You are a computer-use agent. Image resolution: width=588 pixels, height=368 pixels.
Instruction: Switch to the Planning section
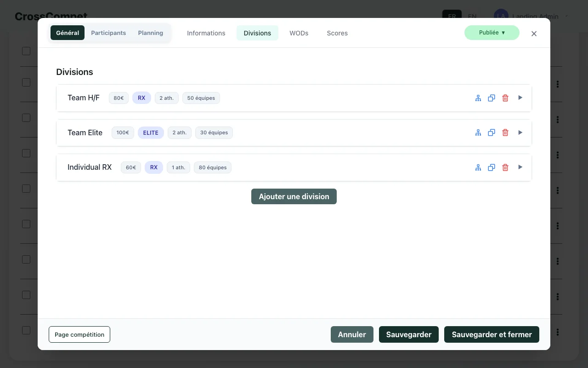(150, 33)
